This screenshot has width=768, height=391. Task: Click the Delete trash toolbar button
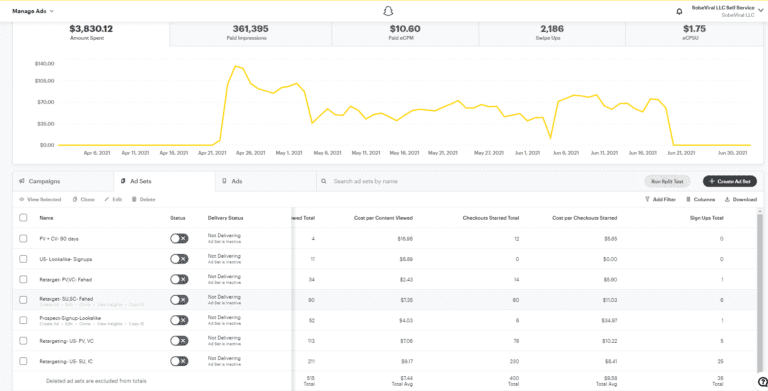pyautogui.click(x=143, y=199)
